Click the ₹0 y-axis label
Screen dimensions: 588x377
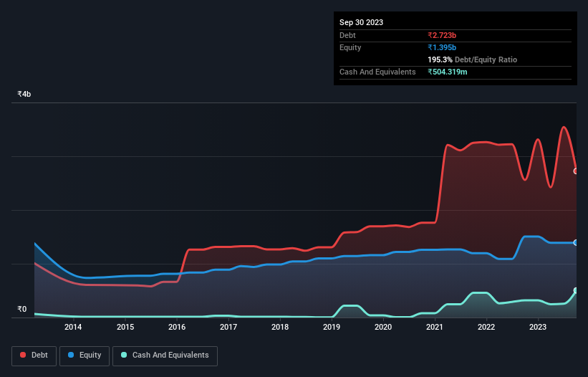pos(22,309)
